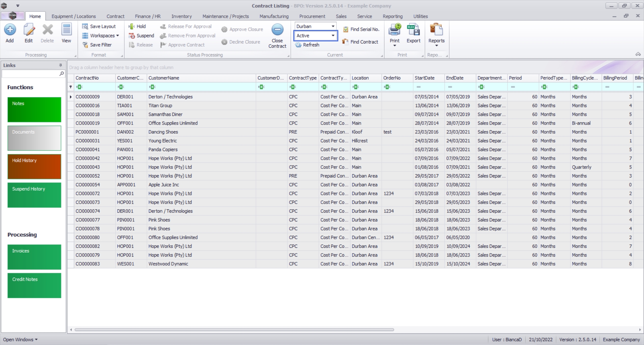Click the CustomerName filter row cell
The width and height of the screenshot is (644, 345).
click(x=201, y=87)
